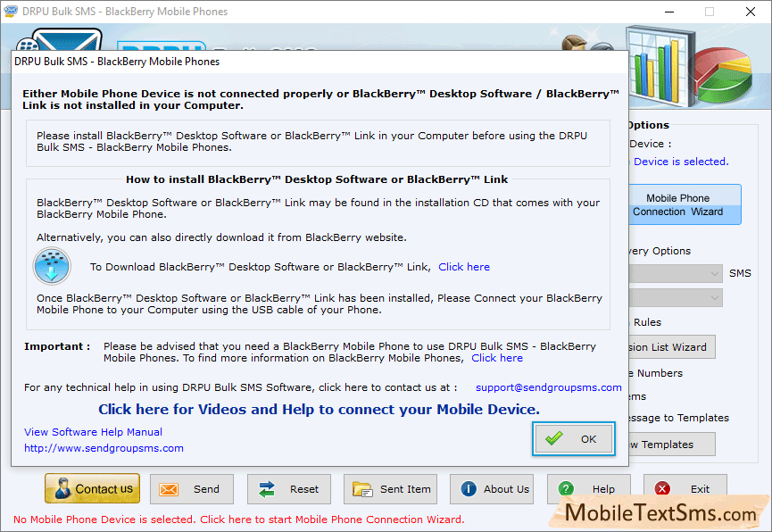Viewport: 772px width, 532px height.
Task: Open the Exclusion List Wizard button
Action: click(x=672, y=347)
